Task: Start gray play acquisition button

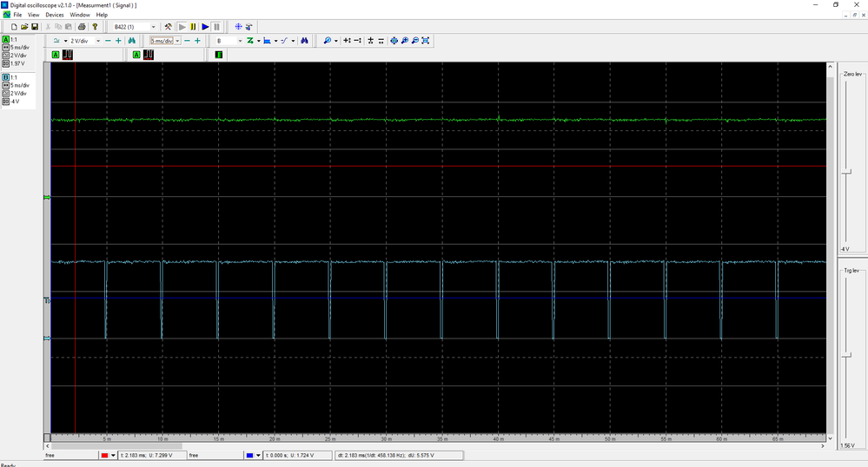Action: coord(182,27)
